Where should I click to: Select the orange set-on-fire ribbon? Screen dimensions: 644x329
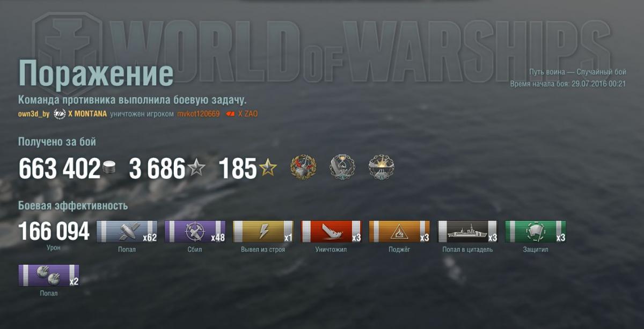click(399, 232)
